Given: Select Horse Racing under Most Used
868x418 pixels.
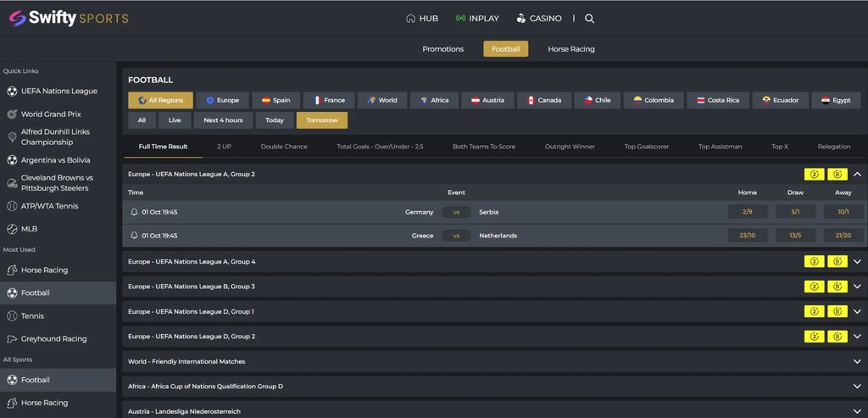Looking at the screenshot, I should pyautogui.click(x=58, y=270).
